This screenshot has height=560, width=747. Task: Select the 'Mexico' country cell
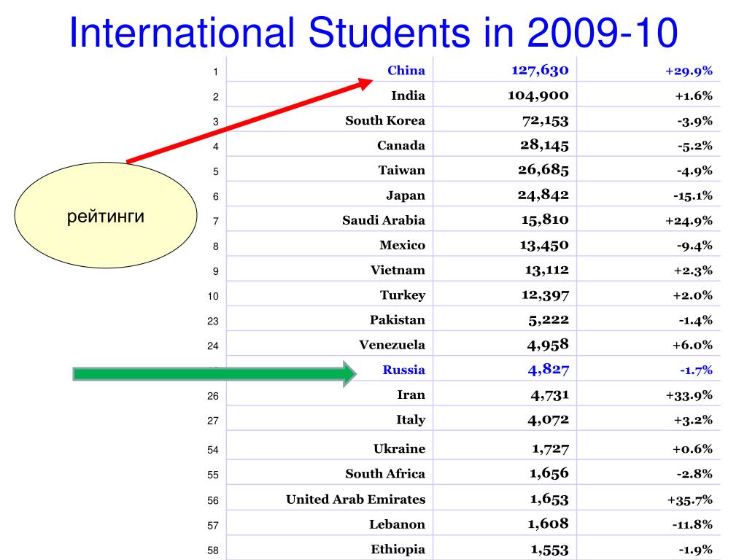tap(402, 245)
